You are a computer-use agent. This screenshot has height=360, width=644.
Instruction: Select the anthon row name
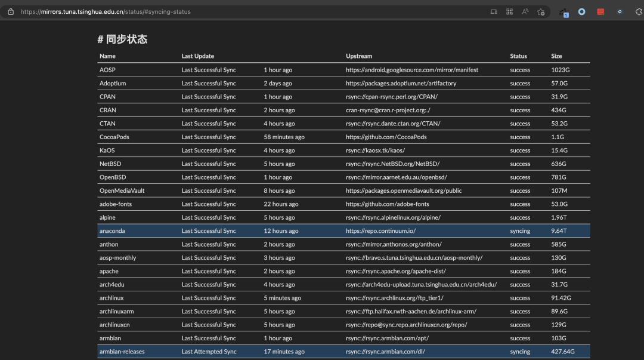pos(109,244)
